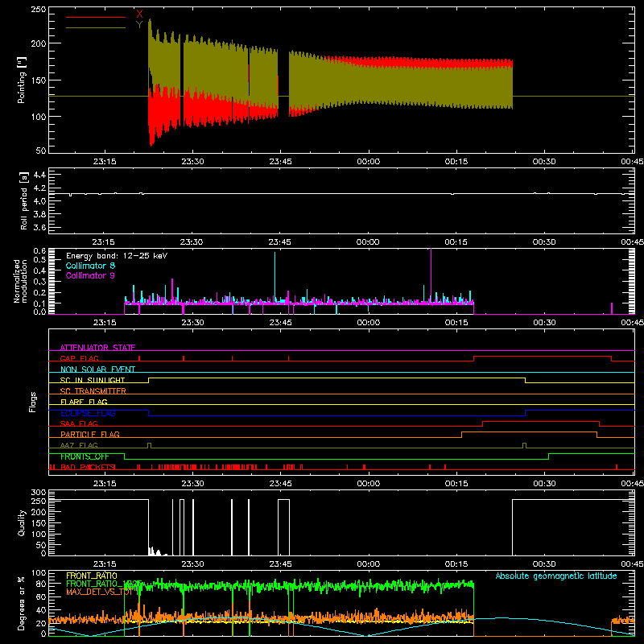Image resolution: width=644 pixels, height=644 pixels.
Task: Click the '300' tick on the Quality axis
Action: pyautogui.click(x=39, y=493)
